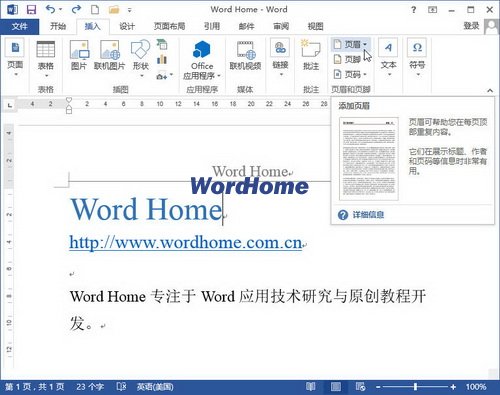Switch to the 页面布局 (Page Layout) tab

[169, 26]
